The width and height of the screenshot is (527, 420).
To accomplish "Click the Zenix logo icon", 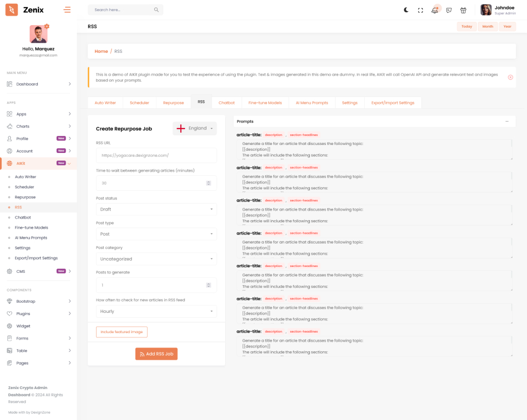I will (12, 10).
